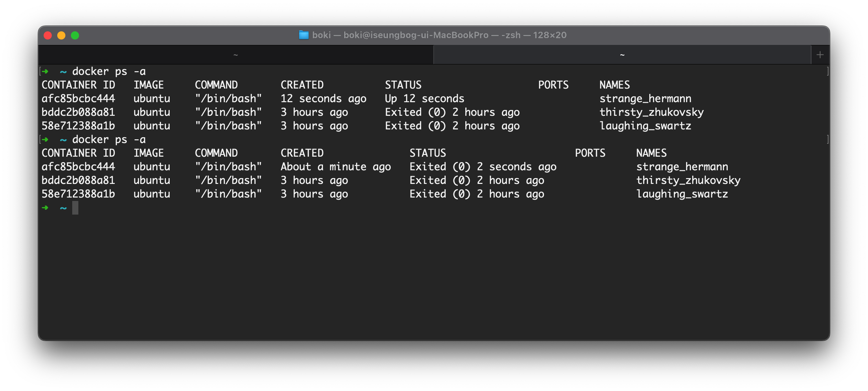Click the first docker ps -a command
Viewport: 868px width, 391px height.
point(109,72)
